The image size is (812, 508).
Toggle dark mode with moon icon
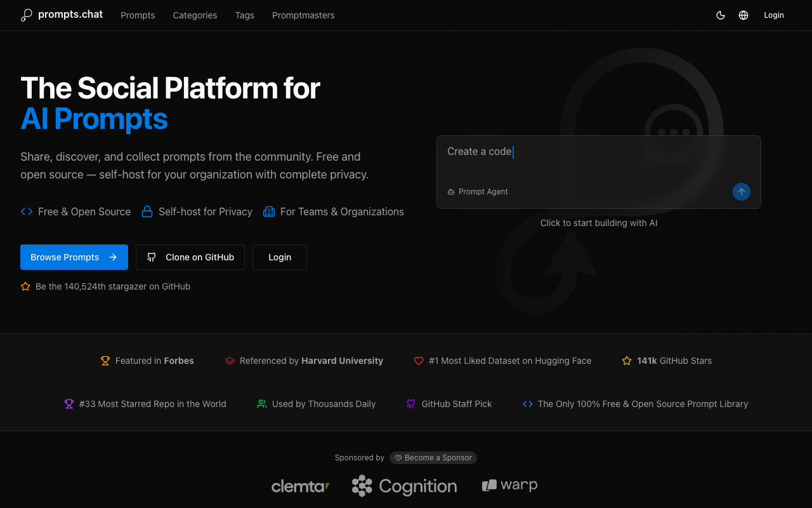coord(721,15)
